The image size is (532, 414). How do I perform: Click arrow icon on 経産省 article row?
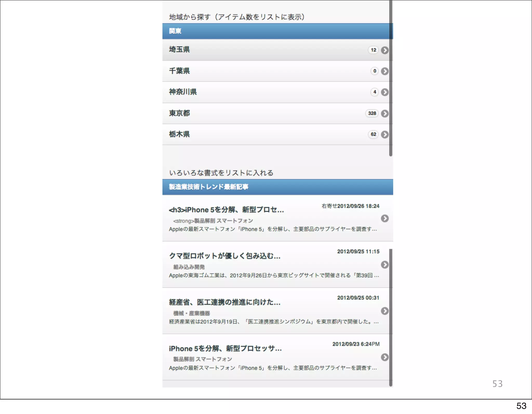(384, 311)
